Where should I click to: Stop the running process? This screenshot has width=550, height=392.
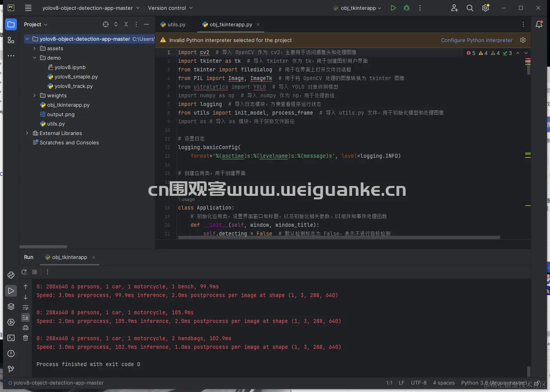point(35,272)
